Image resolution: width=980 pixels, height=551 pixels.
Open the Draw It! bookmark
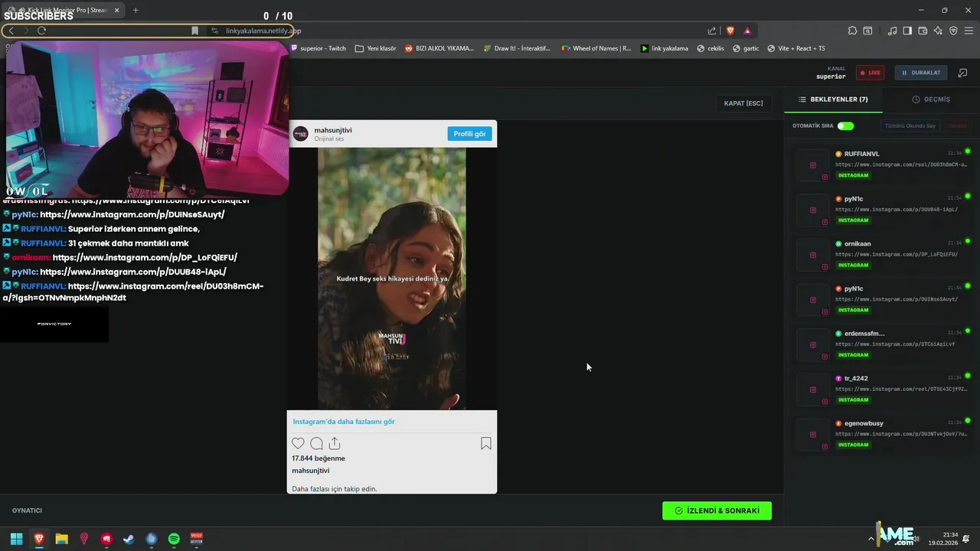(517, 48)
